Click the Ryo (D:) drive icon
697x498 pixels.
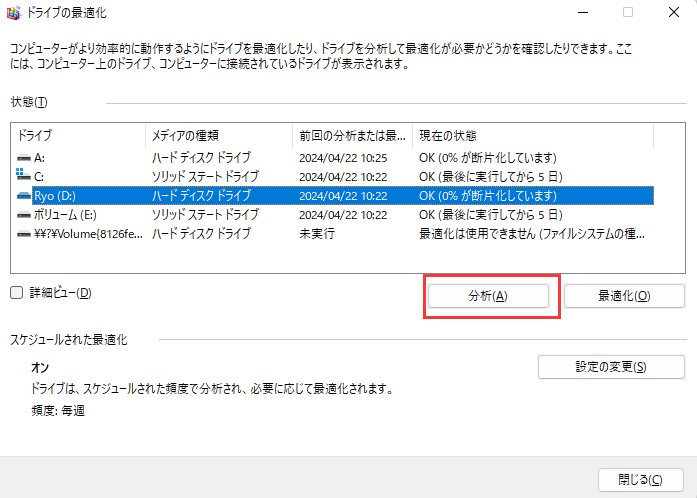coord(24,196)
